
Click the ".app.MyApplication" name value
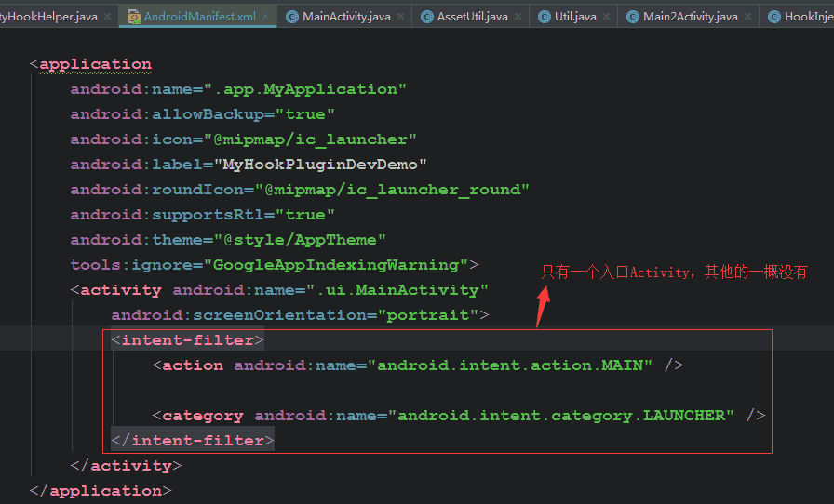point(304,89)
